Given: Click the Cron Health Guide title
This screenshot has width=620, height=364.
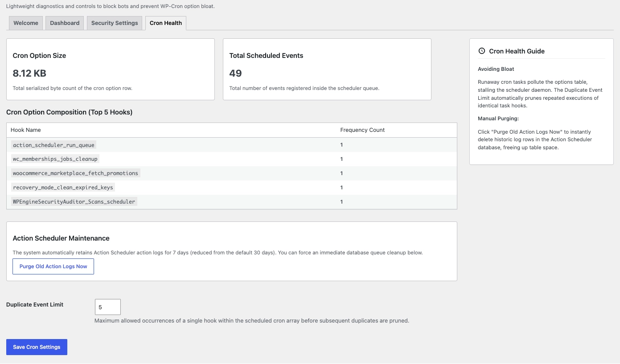Looking at the screenshot, I should tap(517, 51).
